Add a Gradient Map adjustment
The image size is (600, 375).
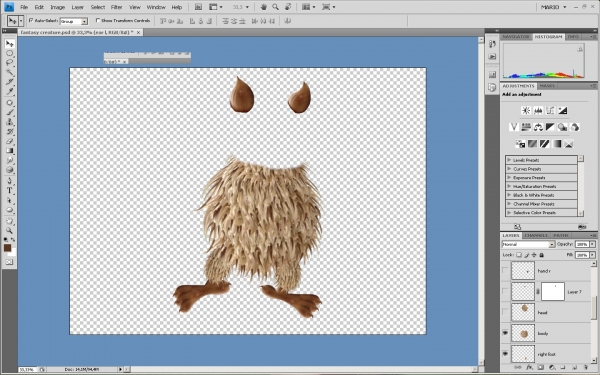click(557, 144)
